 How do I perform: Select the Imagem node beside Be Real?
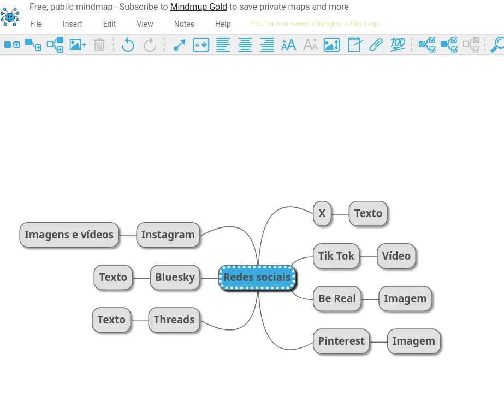405,298
